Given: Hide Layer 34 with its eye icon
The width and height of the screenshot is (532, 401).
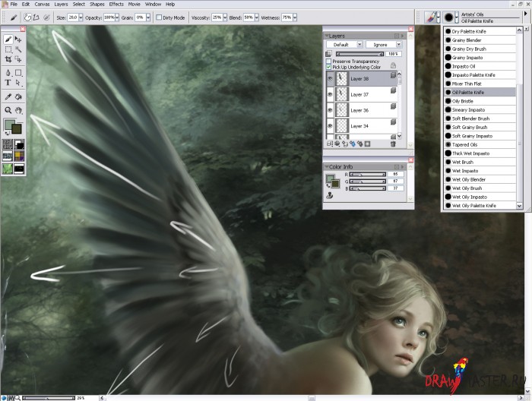Looking at the screenshot, I should point(330,126).
